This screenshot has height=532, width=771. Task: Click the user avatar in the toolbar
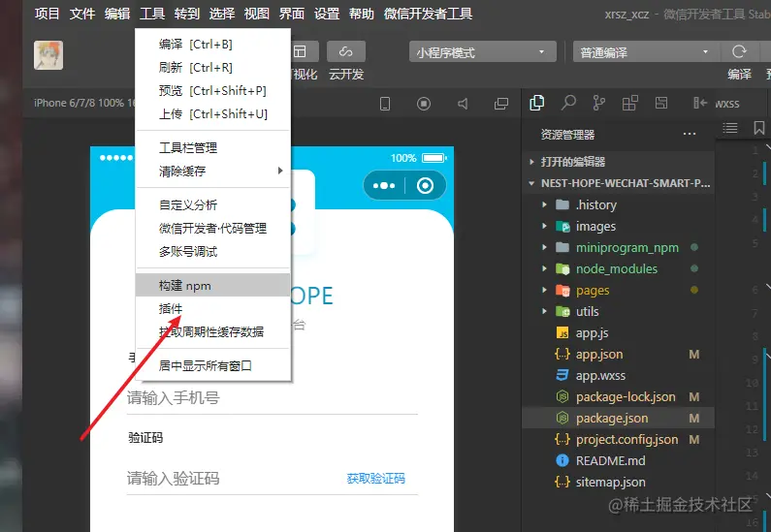click(x=48, y=55)
